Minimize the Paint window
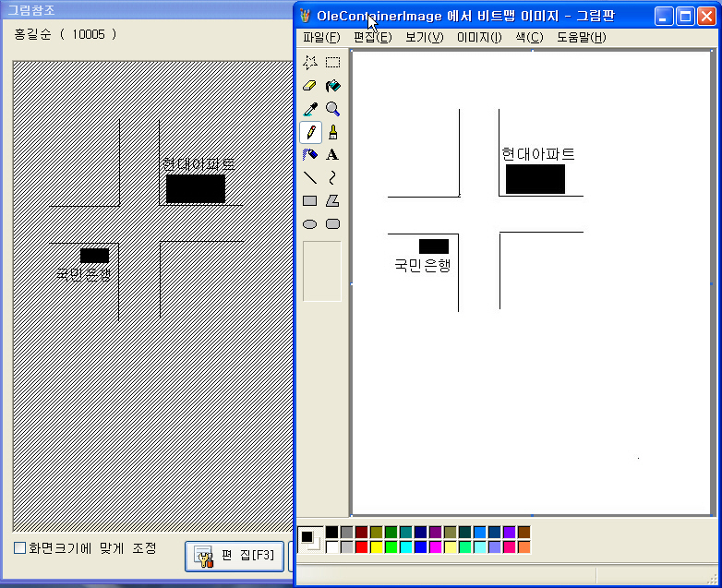722x588 pixels. (664, 16)
